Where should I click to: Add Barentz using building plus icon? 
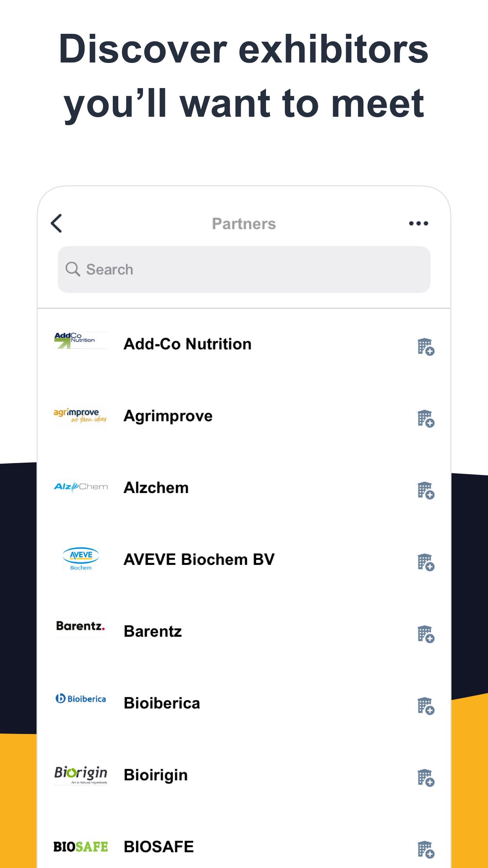[426, 634]
